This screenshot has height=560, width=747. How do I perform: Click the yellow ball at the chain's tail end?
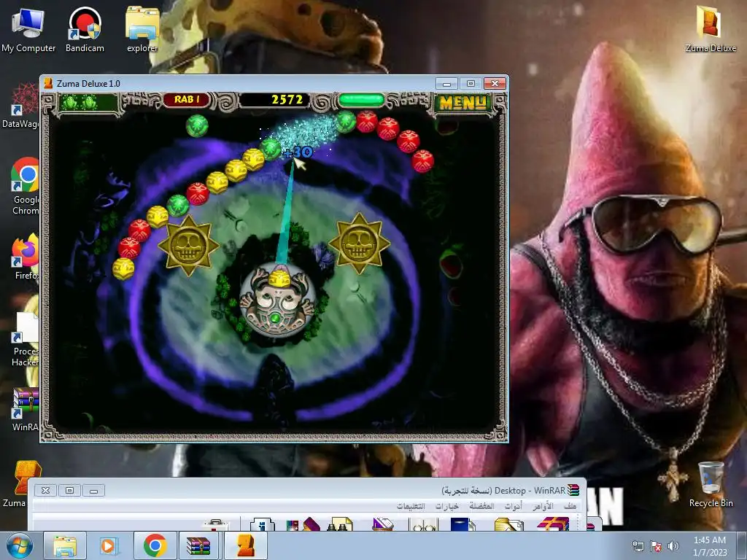click(x=123, y=268)
